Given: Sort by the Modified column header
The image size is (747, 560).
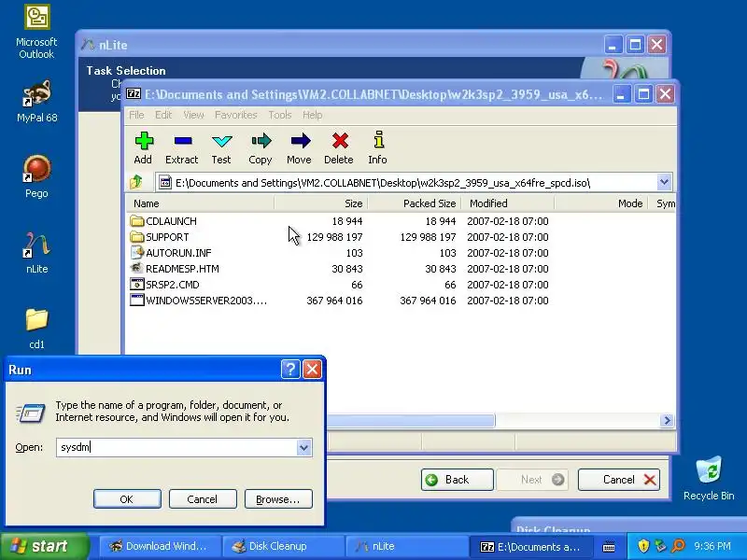Looking at the screenshot, I should coord(507,203).
